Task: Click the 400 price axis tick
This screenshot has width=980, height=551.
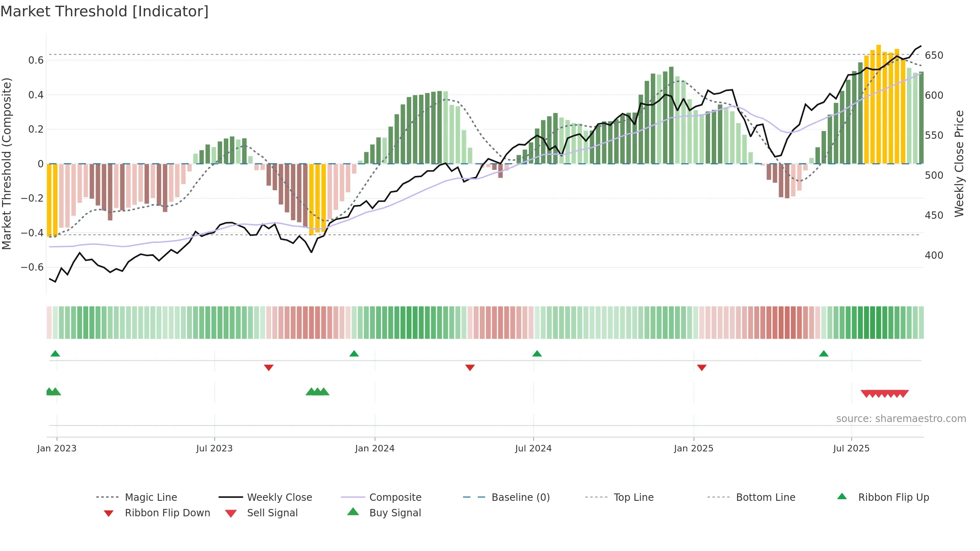Action: [934, 255]
